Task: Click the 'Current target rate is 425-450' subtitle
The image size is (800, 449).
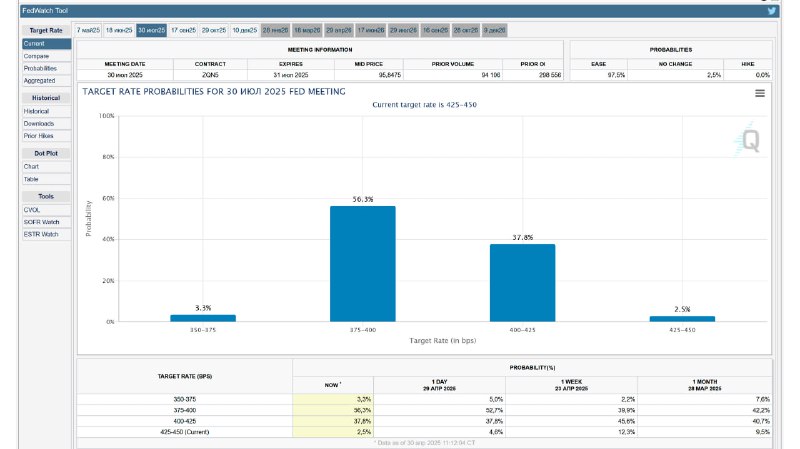Action: (424, 105)
